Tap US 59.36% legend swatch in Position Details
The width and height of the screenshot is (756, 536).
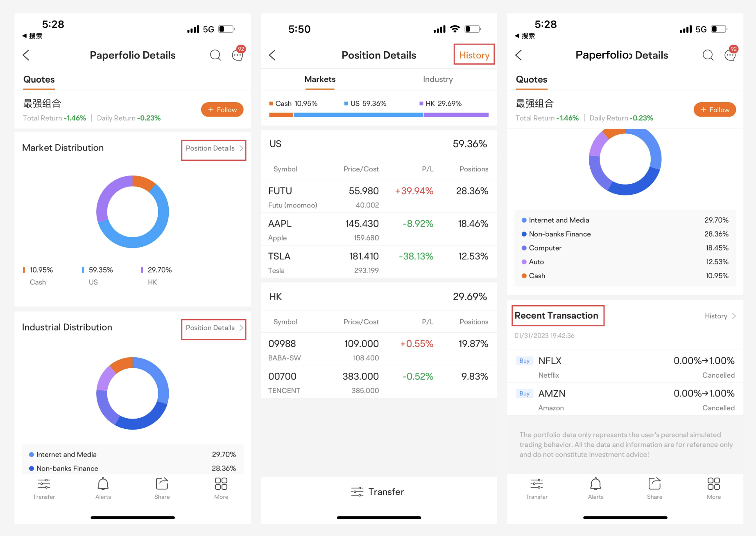[x=346, y=104]
